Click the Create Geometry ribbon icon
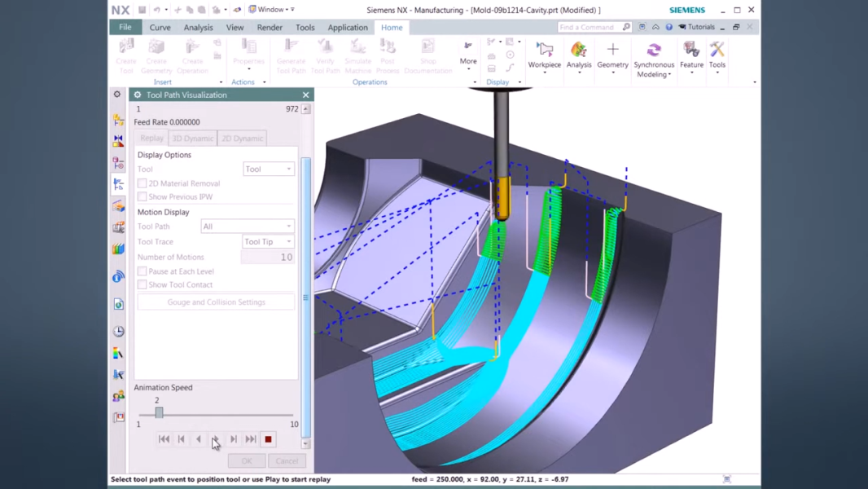 (156, 56)
